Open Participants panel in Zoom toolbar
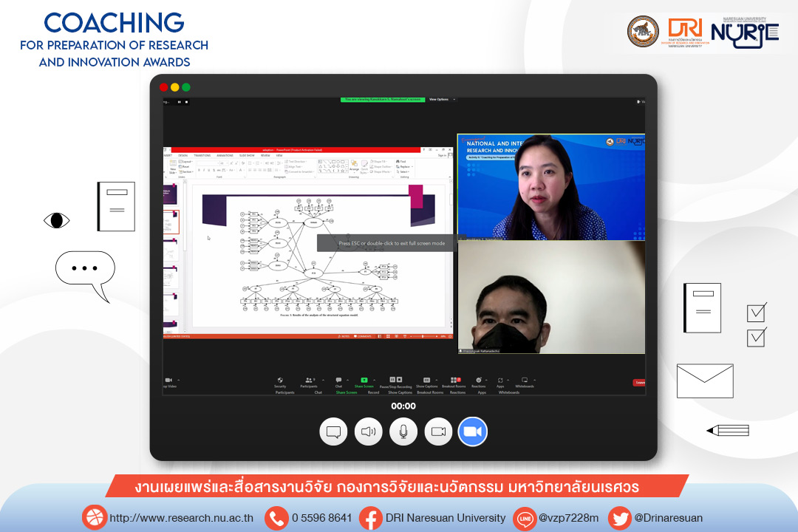 (308, 382)
